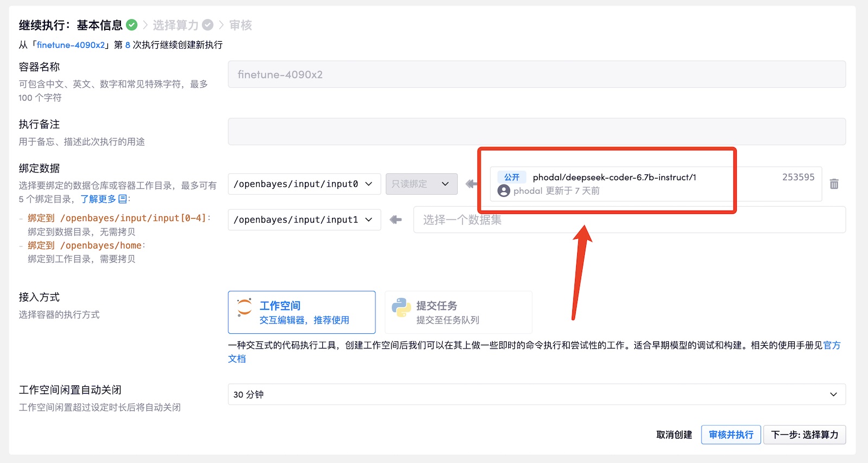868x463 pixels.
Task: Click the left arrow icon beside input1 binding
Action: (x=396, y=220)
